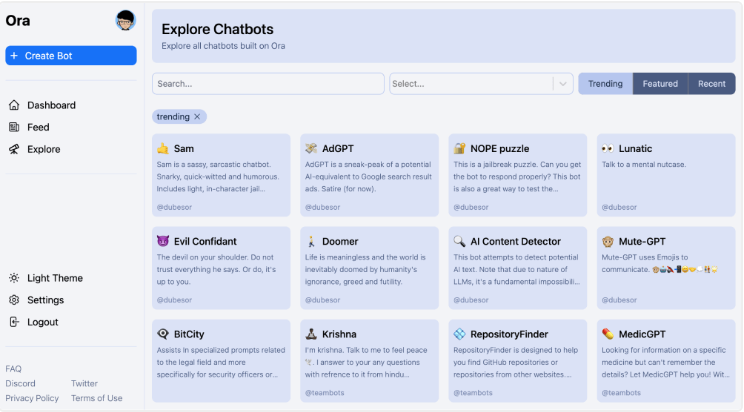Click @teambots author on MedicGPT card
This screenshot has height=412, width=744.
[621, 393]
